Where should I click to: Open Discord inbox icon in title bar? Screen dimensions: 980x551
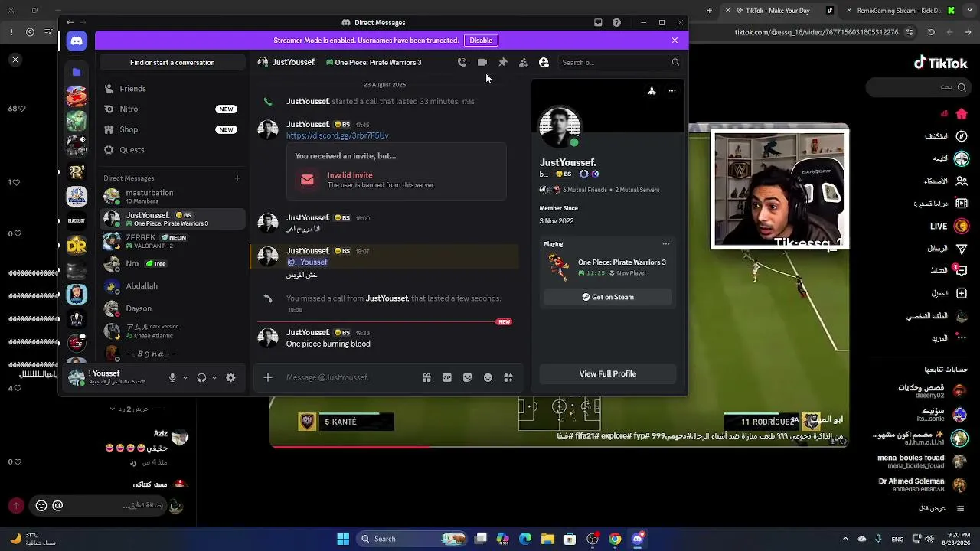(598, 23)
